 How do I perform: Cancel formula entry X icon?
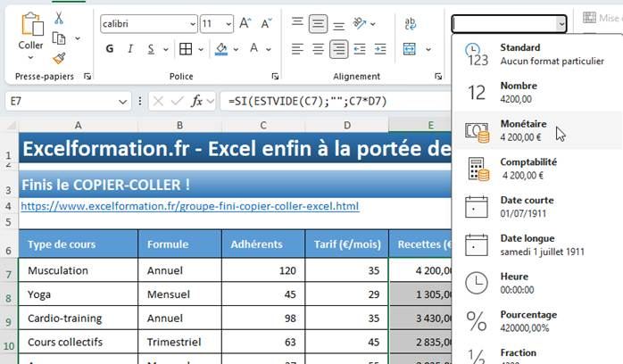158,102
